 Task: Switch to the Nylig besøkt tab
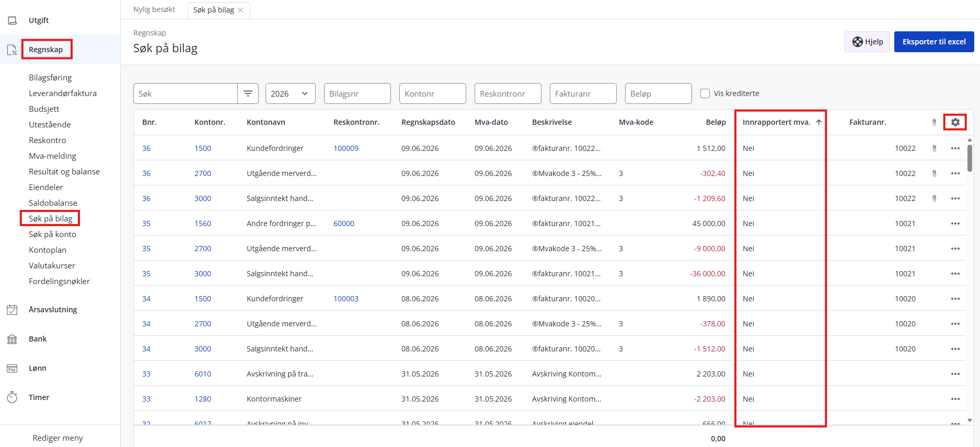click(154, 9)
